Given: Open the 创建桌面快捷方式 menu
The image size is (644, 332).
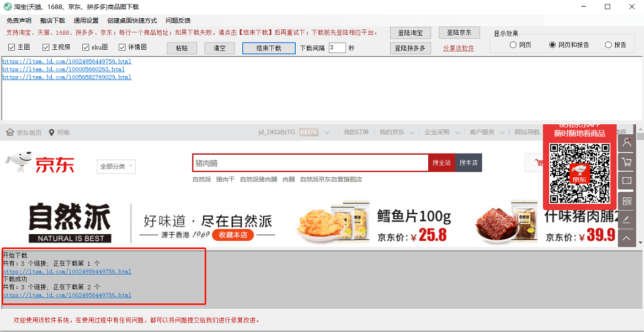Looking at the screenshot, I should tap(132, 20).
